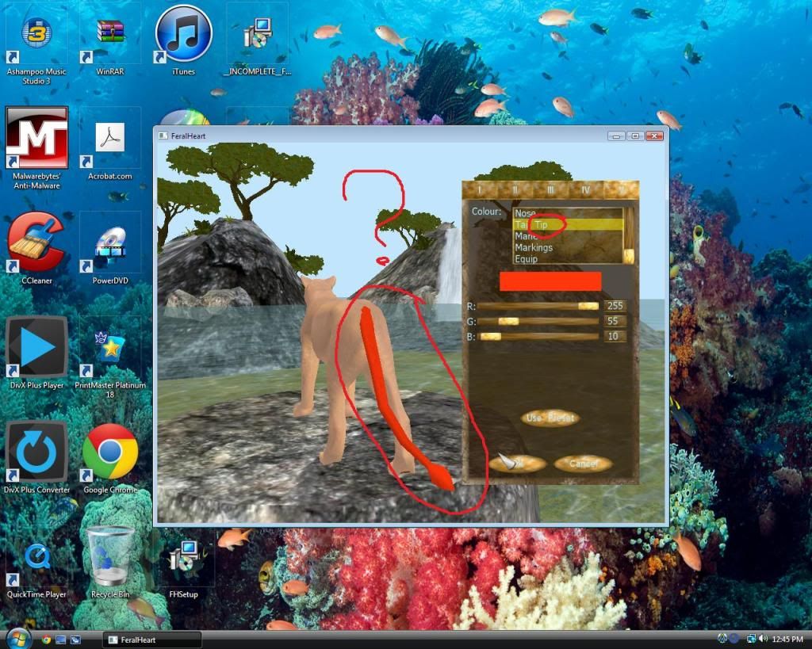This screenshot has width=812, height=649.
Task: Click the red colour preview swatch
Action: 550,281
